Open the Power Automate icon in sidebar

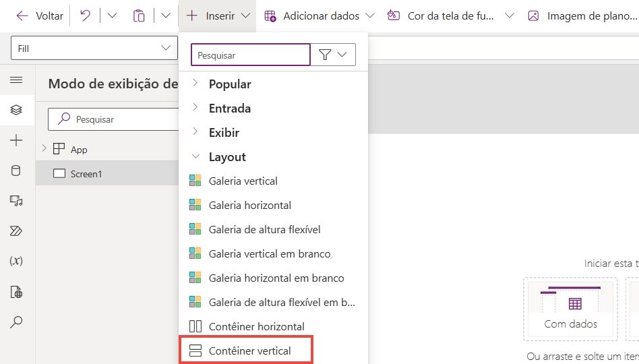[x=16, y=231]
